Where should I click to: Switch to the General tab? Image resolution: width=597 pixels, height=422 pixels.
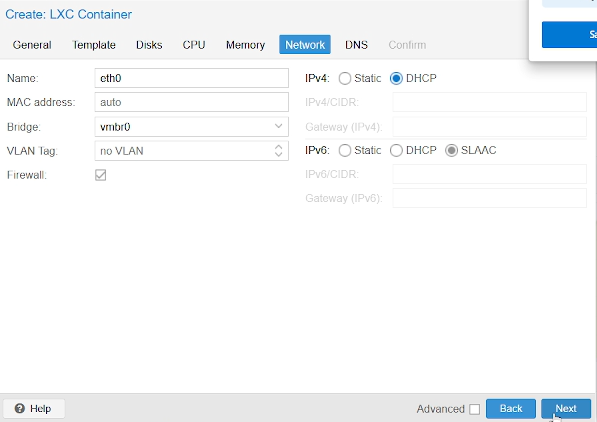coord(32,45)
